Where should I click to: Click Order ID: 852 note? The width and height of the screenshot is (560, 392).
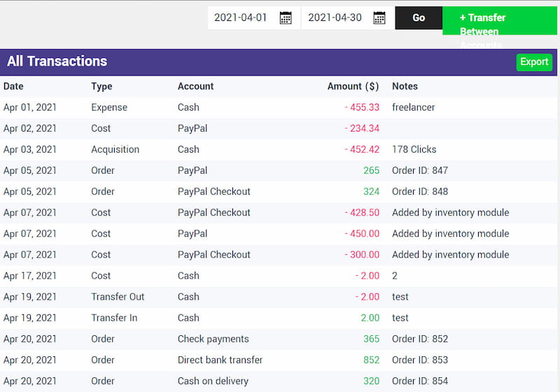[x=420, y=339]
